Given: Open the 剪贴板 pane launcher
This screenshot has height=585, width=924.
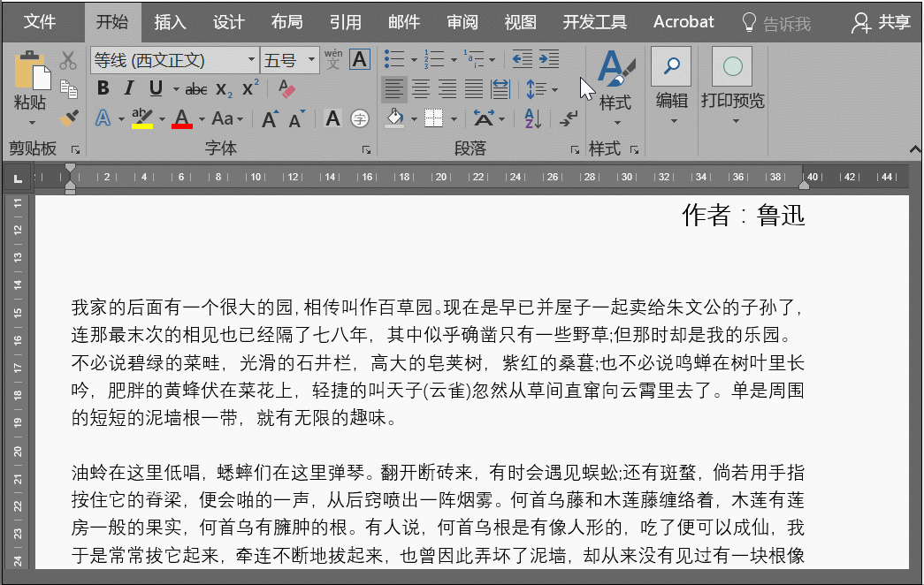Looking at the screenshot, I should click(75, 150).
